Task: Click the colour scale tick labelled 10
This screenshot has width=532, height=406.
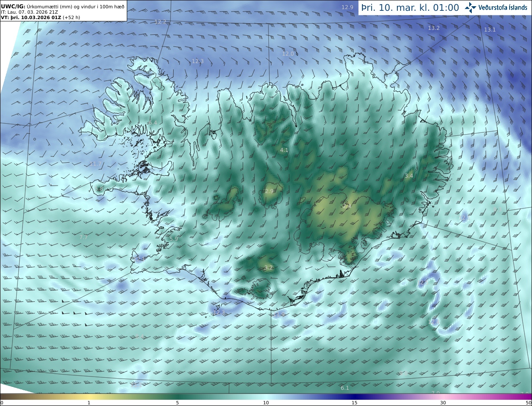Action: coord(266,403)
